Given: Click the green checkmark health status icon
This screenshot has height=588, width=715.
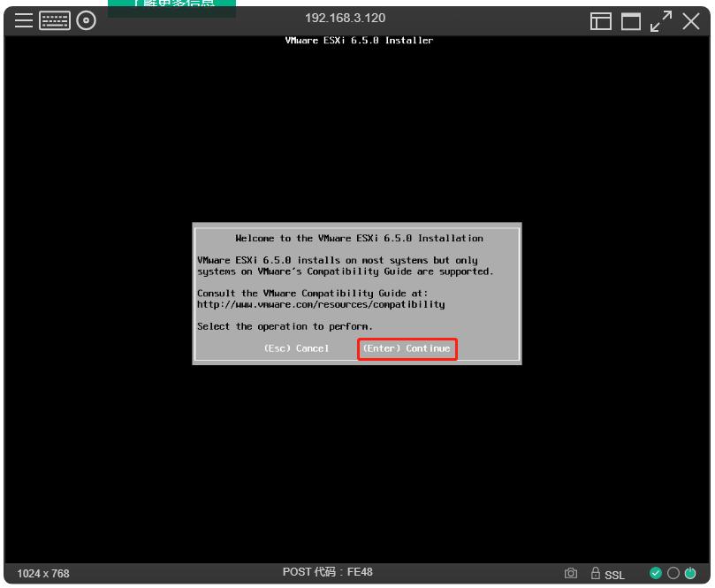Looking at the screenshot, I should pos(655,573).
